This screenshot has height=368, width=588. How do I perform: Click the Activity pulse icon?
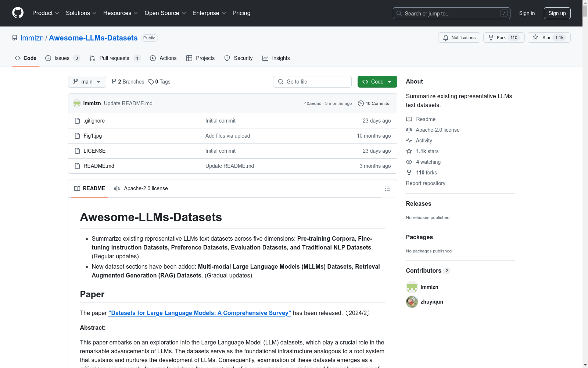[409, 141]
